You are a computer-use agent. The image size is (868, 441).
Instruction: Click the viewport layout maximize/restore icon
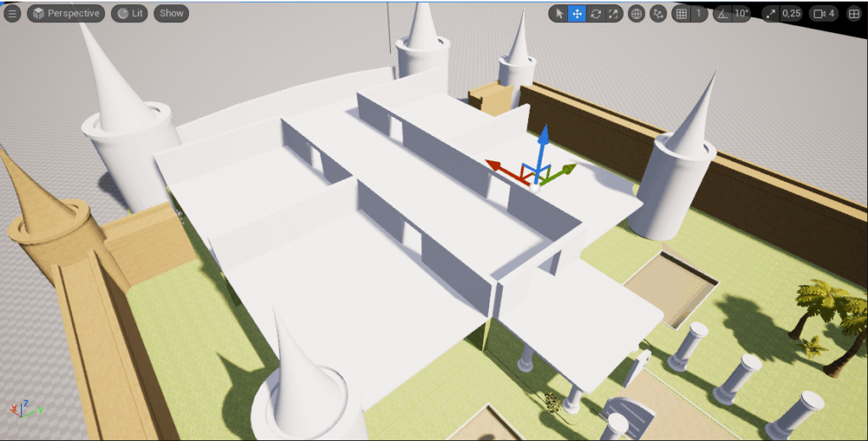pos(854,14)
